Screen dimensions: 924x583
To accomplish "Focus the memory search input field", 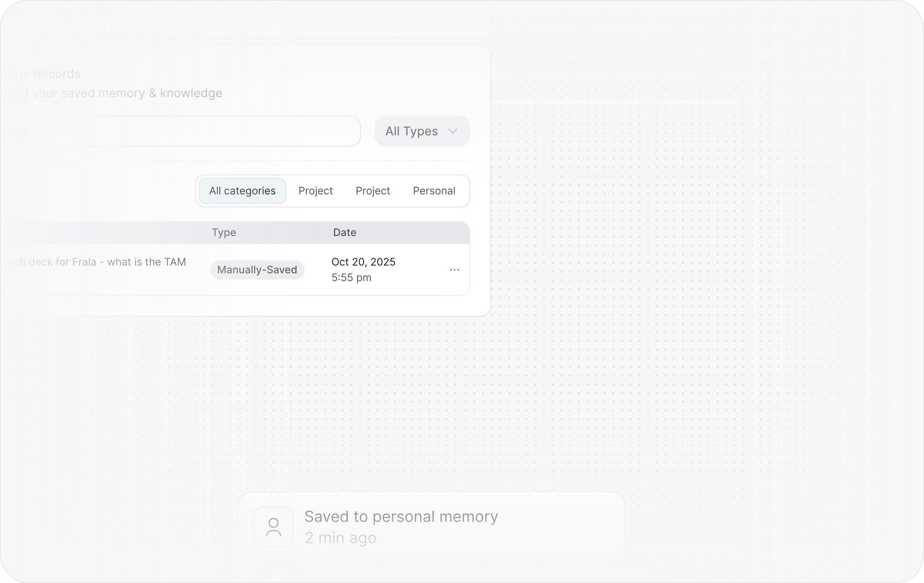I will click(180, 131).
